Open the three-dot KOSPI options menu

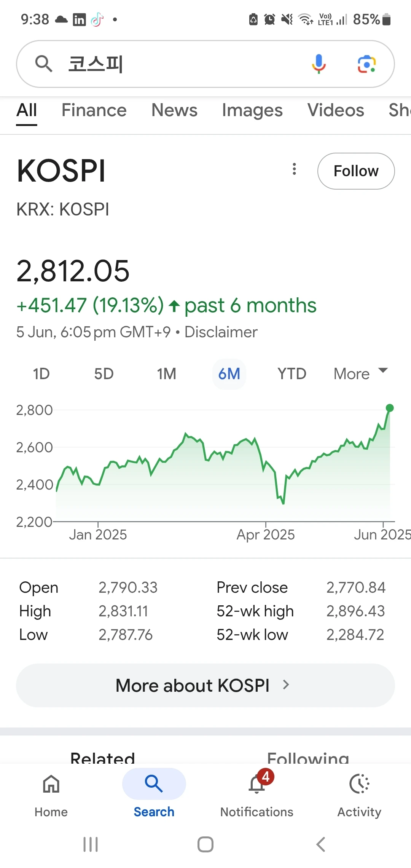pyautogui.click(x=294, y=169)
